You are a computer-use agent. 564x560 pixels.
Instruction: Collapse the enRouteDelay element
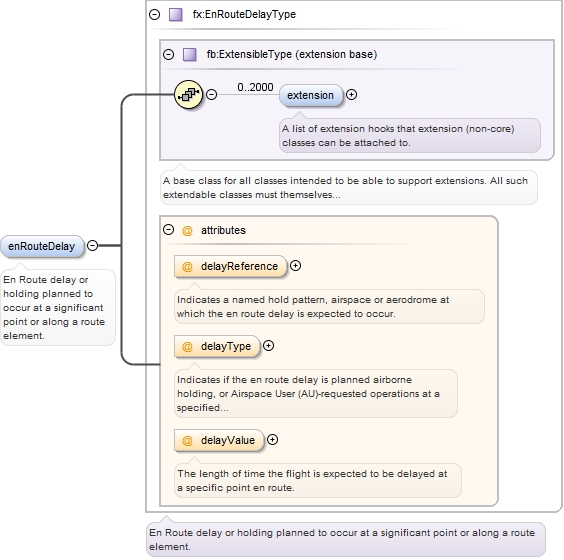coord(93,245)
